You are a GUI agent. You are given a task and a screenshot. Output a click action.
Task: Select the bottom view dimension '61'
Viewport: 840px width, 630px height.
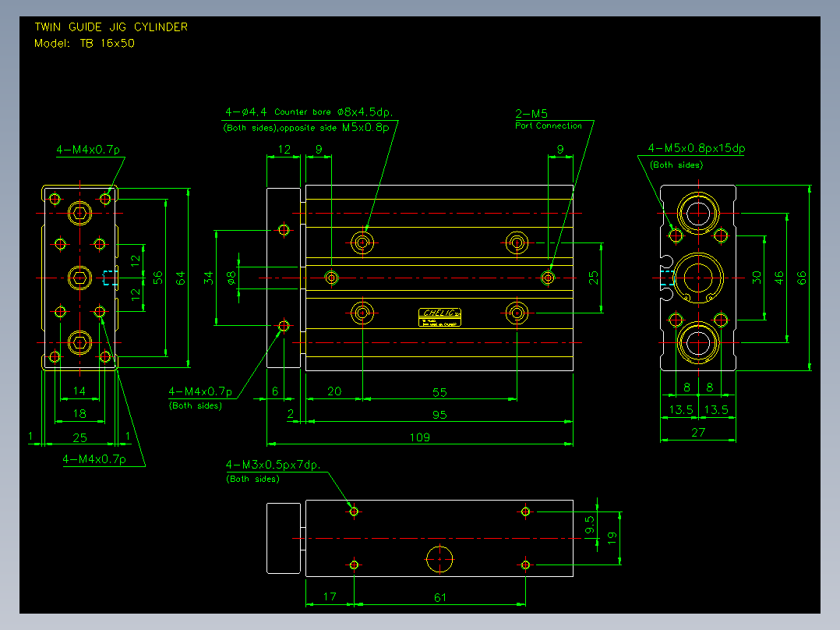pyautogui.click(x=439, y=597)
